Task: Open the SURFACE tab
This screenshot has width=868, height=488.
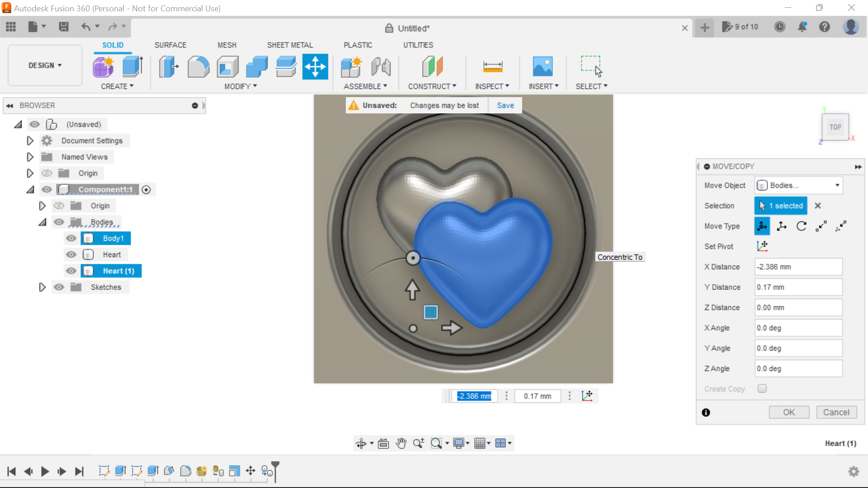Action: tap(170, 45)
